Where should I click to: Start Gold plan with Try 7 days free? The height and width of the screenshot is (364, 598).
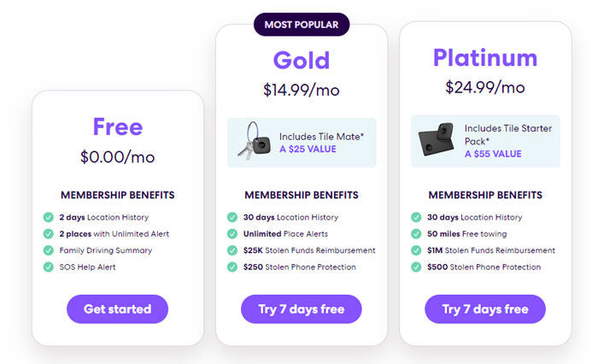(302, 309)
